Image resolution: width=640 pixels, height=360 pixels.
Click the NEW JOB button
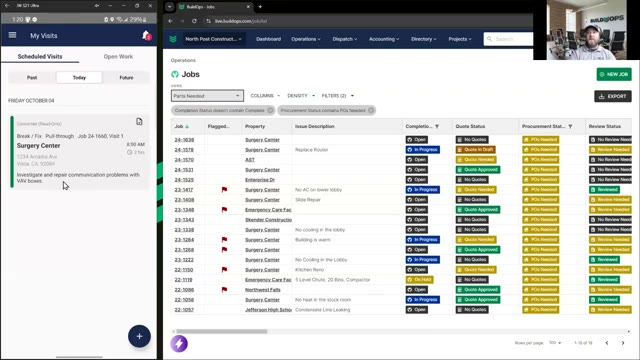(x=614, y=74)
